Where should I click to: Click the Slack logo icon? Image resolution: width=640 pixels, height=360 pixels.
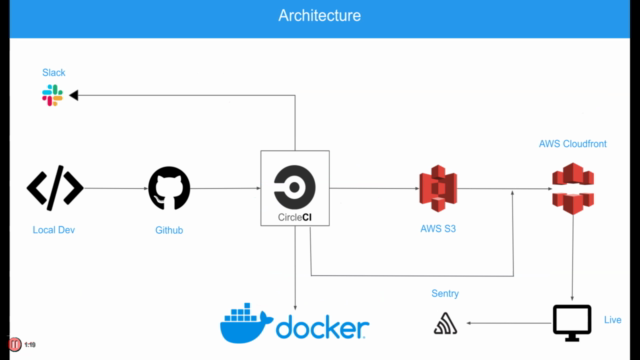pos(52,95)
